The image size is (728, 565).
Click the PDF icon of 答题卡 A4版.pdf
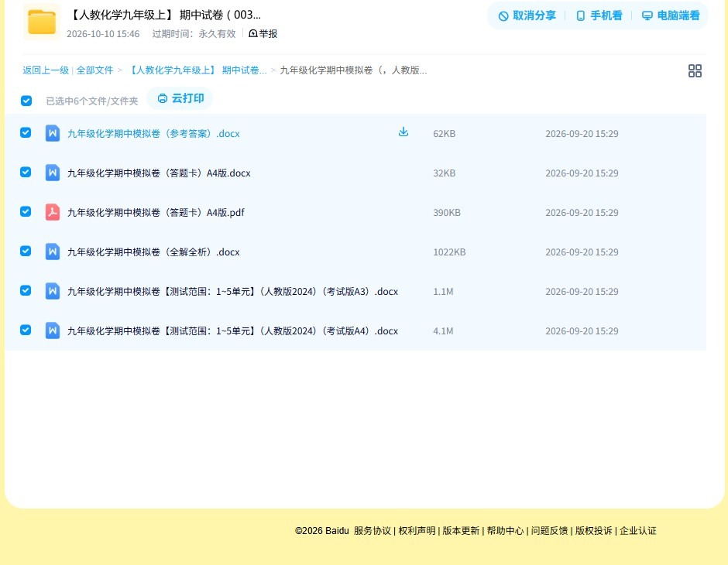click(x=53, y=212)
